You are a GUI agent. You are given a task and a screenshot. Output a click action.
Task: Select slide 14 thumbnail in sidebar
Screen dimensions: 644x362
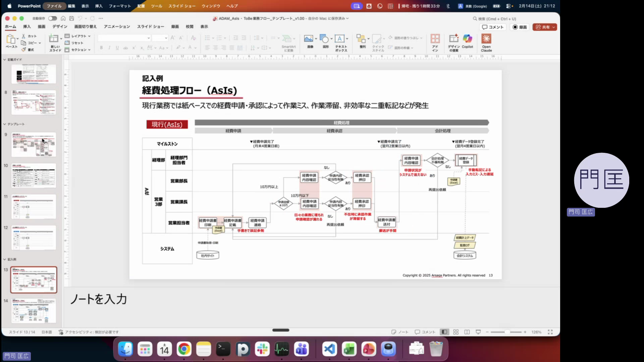(x=34, y=311)
